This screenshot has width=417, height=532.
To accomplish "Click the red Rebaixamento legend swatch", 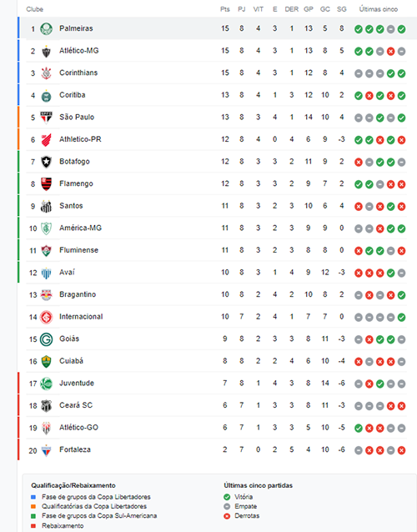I will click(x=33, y=526).
